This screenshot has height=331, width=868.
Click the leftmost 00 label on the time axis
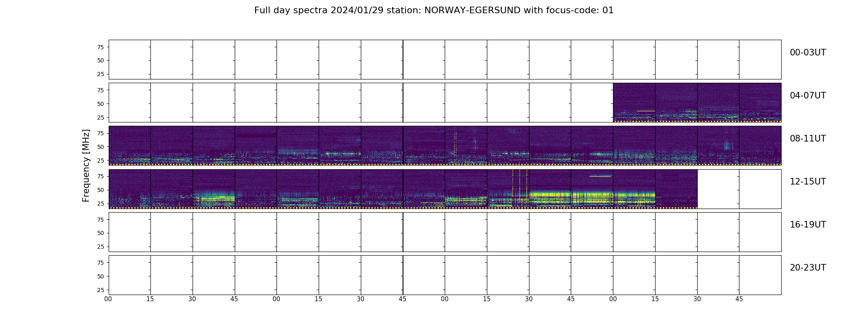click(108, 299)
